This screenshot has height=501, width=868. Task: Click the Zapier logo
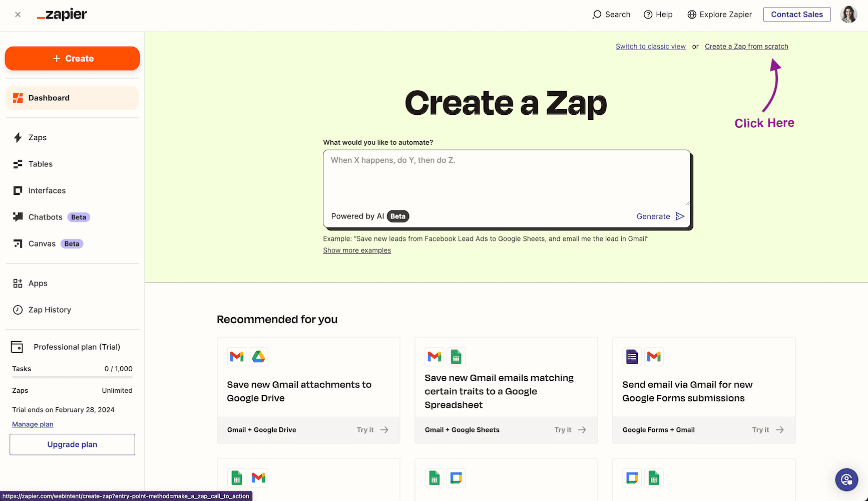62,15
